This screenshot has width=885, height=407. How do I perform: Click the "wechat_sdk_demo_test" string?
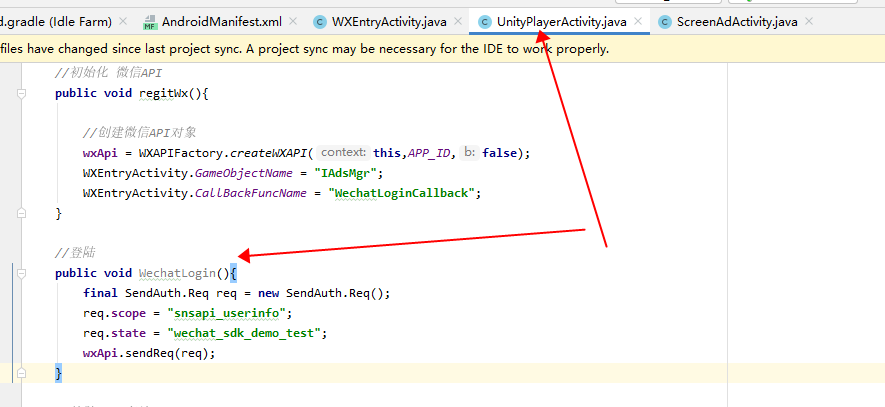[x=244, y=333]
